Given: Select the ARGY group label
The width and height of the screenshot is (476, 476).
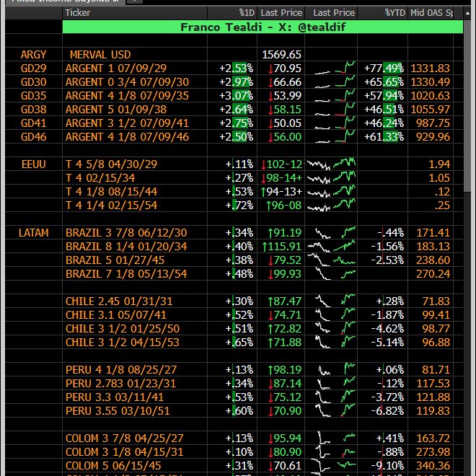Looking at the screenshot, I should [33, 55].
